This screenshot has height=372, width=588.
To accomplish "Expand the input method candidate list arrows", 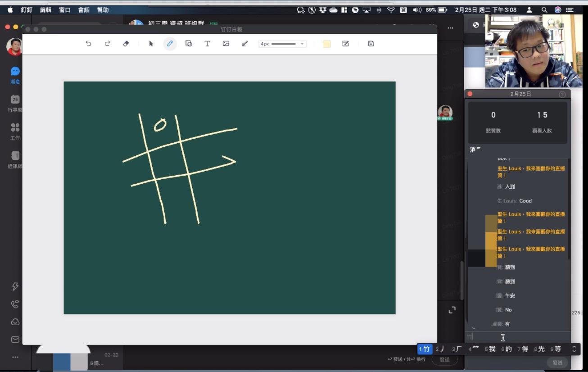I will pos(574,349).
